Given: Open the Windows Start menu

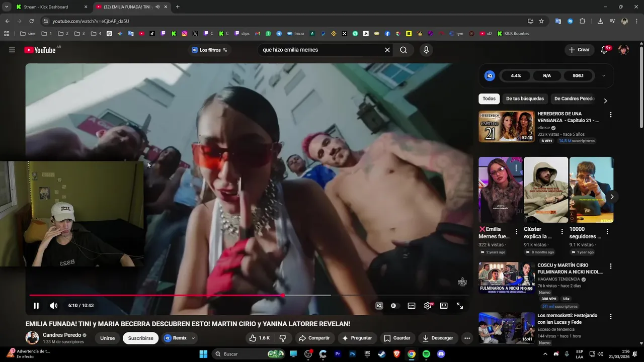Looking at the screenshot, I should point(203,354).
